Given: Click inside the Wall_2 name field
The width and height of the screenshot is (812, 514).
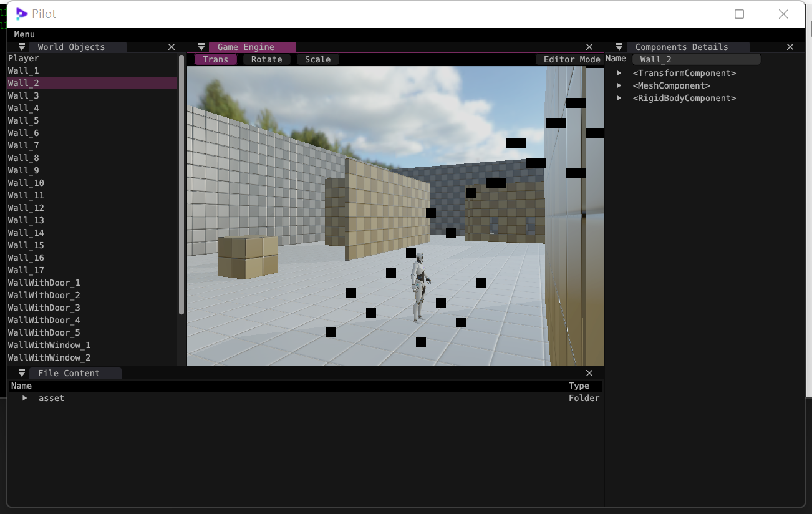Looking at the screenshot, I should coord(696,59).
